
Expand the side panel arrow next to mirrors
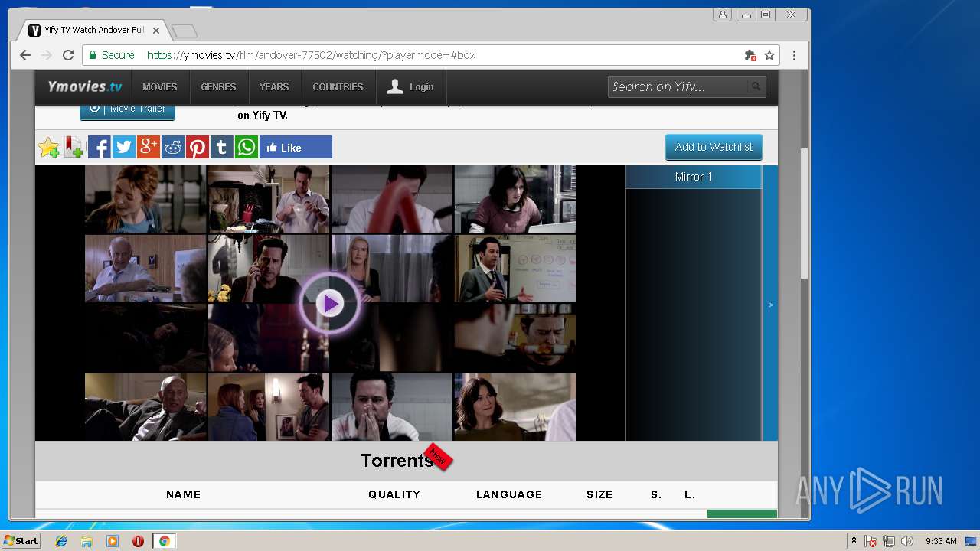[770, 305]
